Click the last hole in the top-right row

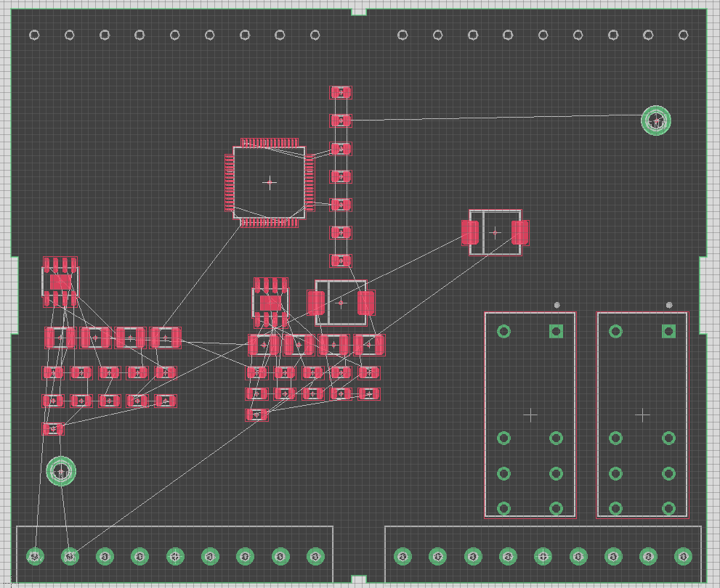coord(683,35)
